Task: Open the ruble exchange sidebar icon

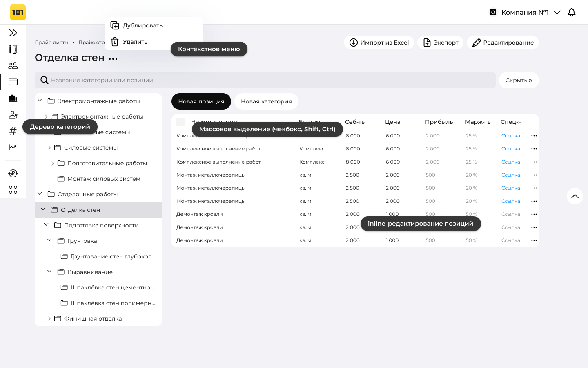Action: pyautogui.click(x=13, y=173)
